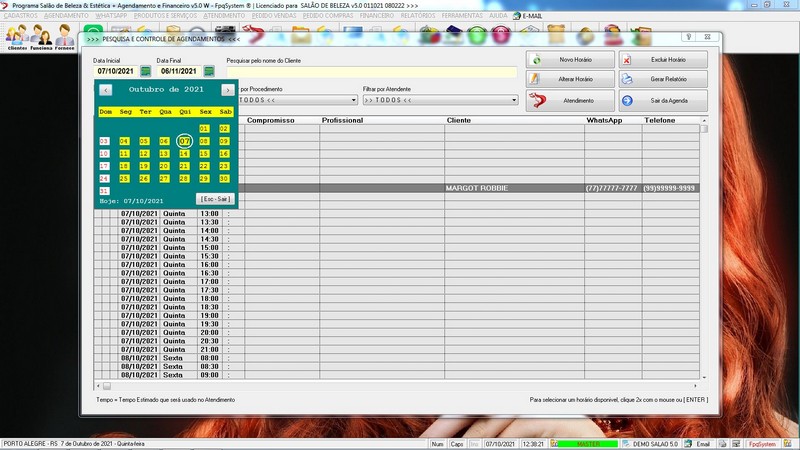The image size is (800, 450).
Task: Open the Data Inicial calendar picker icon
Action: pos(145,71)
